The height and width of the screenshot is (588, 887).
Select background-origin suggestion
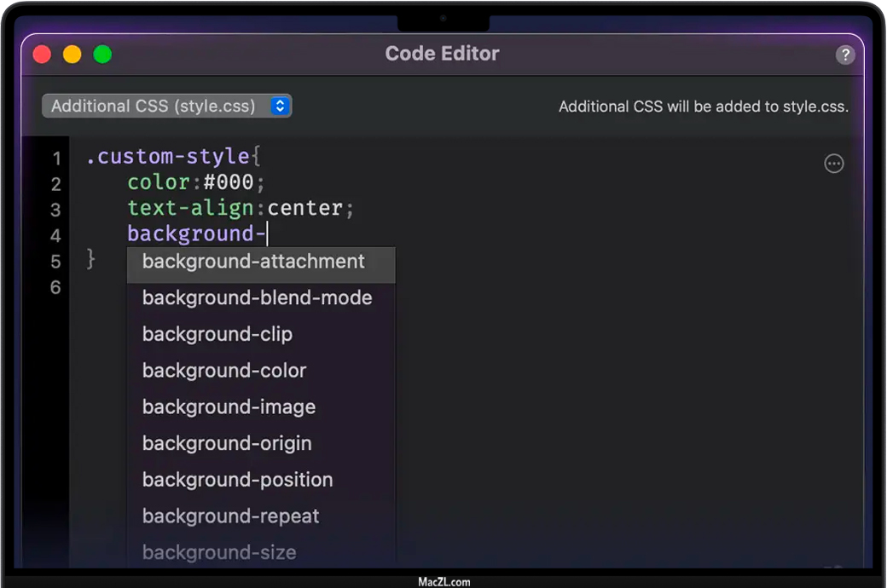227,444
